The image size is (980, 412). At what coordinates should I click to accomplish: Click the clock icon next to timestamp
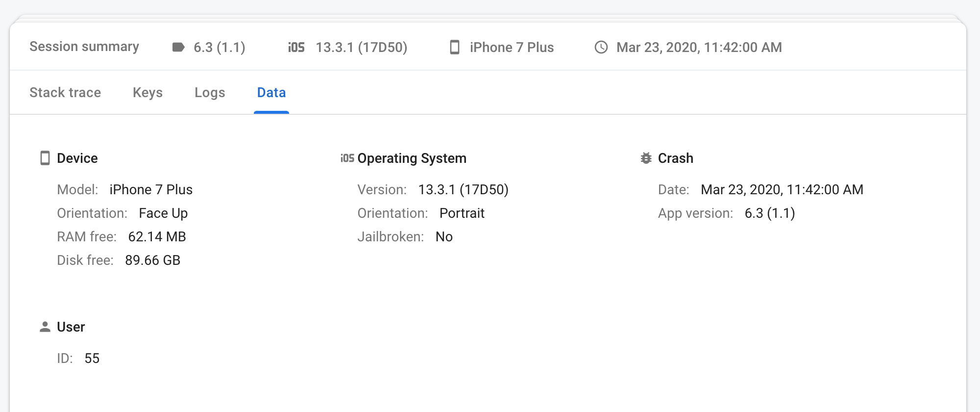(x=601, y=47)
